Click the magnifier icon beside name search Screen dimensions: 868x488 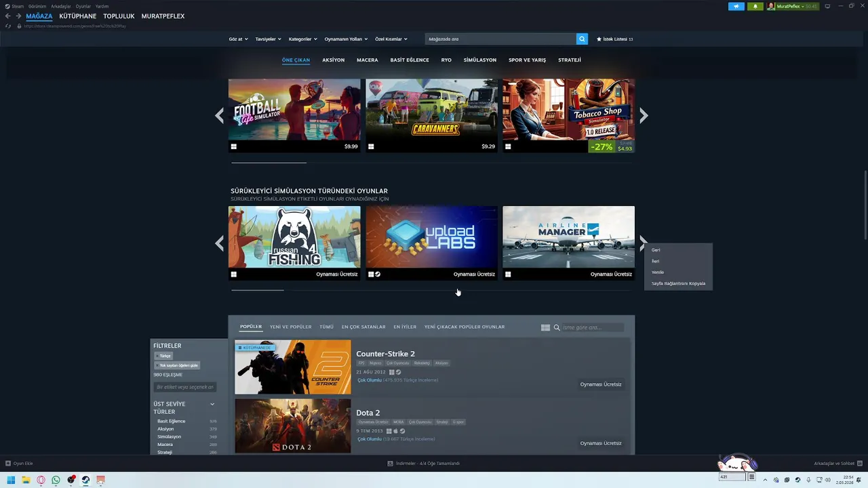click(x=557, y=327)
